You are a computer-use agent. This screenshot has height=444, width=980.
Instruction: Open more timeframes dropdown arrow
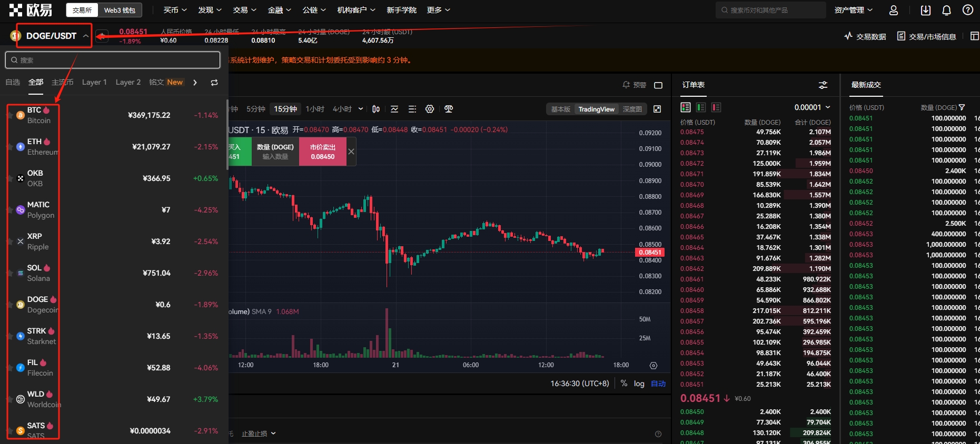[361, 109]
